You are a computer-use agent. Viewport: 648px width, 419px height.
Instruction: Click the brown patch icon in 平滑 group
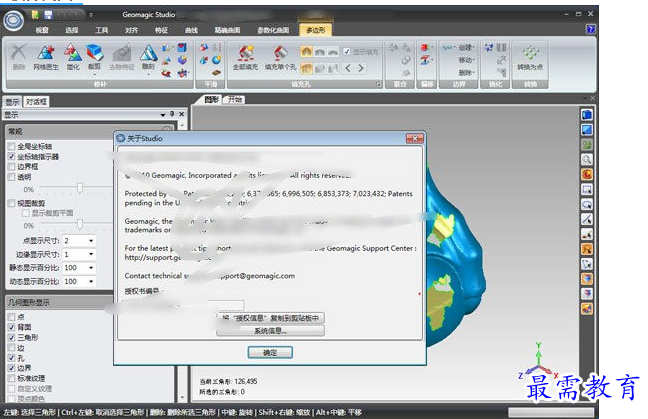217,73
